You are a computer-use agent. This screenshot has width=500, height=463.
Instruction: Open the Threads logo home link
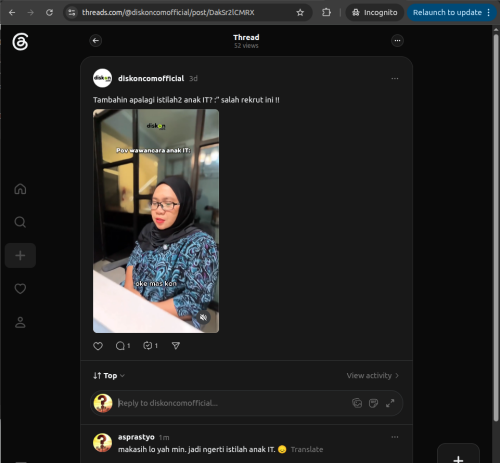pos(20,42)
